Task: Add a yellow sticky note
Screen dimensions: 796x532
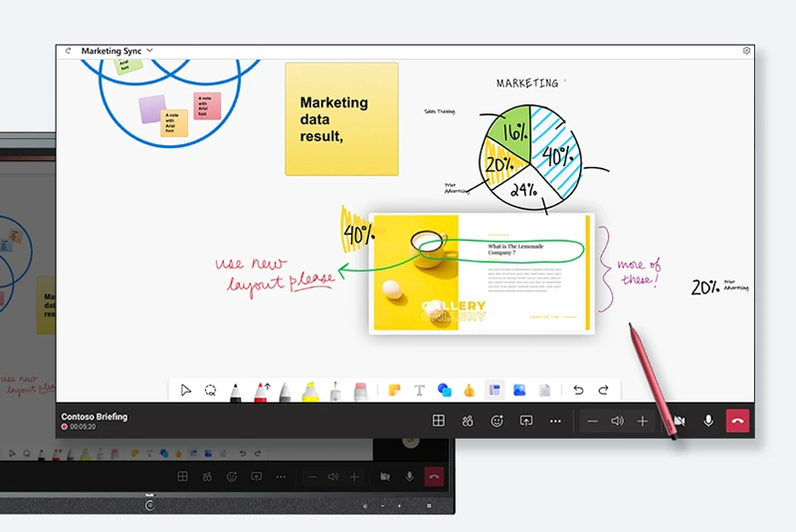Action: [394, 391]
